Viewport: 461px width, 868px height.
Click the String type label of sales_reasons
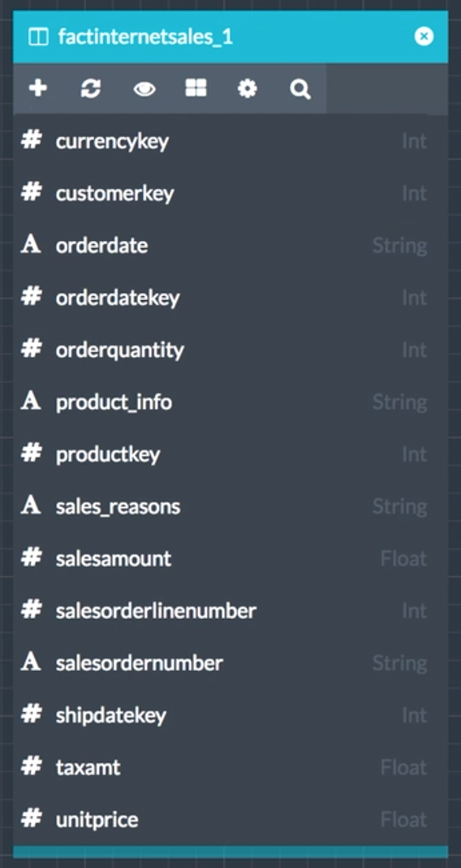tap(399, 506)
